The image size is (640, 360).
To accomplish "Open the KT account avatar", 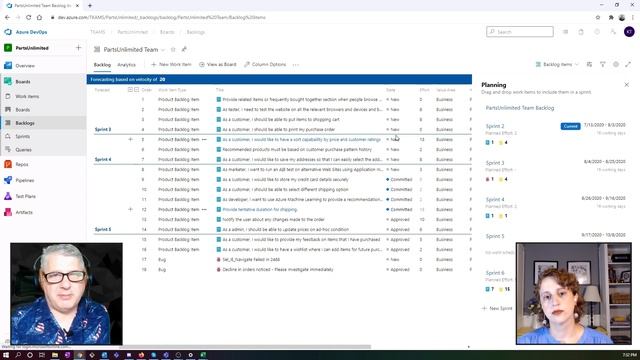I will (629, 32).
